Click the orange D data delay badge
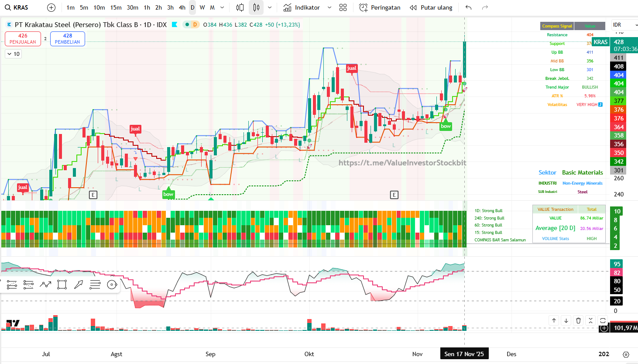Screen dimensions: 638x364 tap(195, 24)
